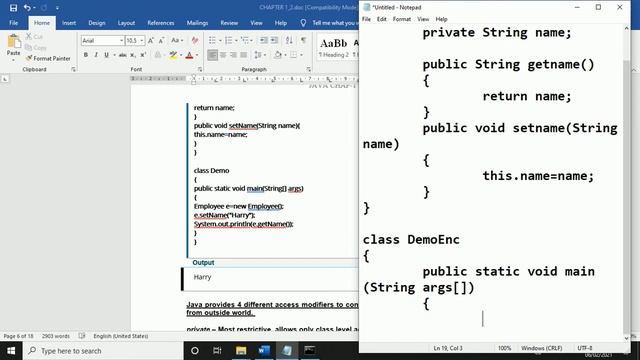
Task: Click the Tell me lightbulb icon
Action: [x=303, y=23]
